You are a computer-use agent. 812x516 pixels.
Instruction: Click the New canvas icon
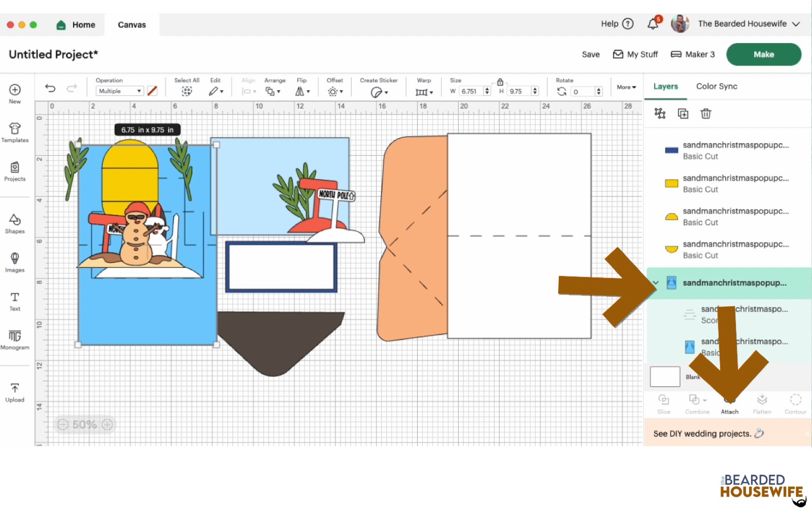click(15, 90)
